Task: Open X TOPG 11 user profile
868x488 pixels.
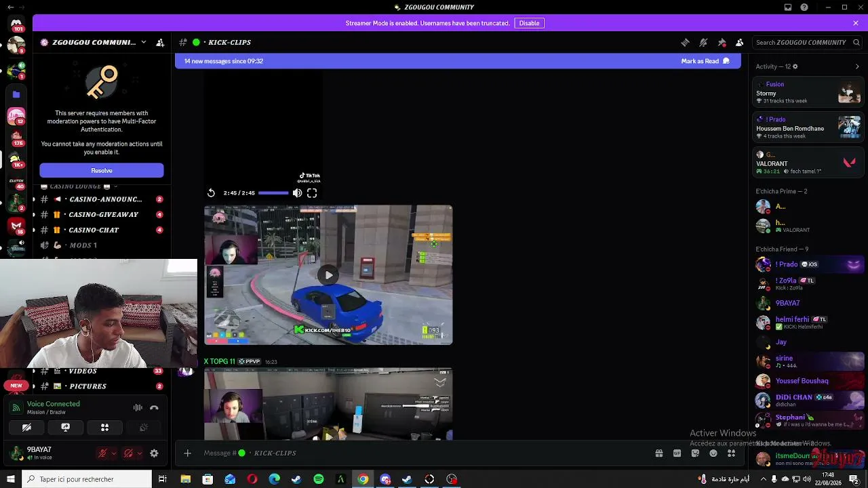Action: (x=220, y=361)
